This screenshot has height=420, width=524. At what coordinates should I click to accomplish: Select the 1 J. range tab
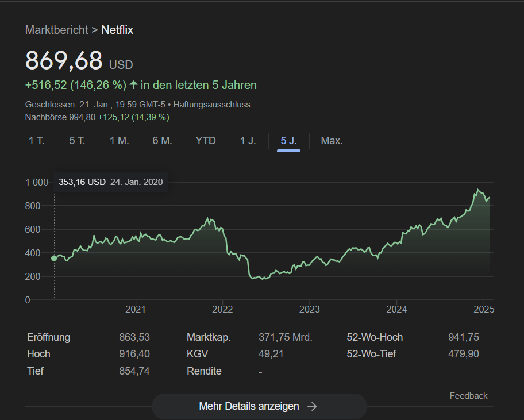[248, 141]
